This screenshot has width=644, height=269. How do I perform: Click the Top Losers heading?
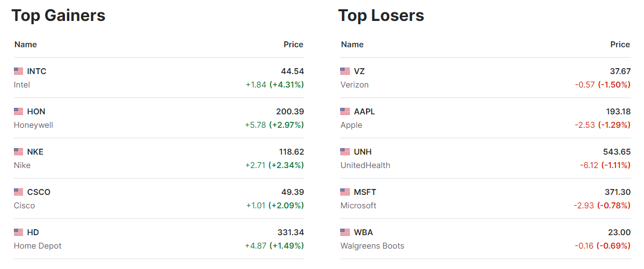[381, 16]
